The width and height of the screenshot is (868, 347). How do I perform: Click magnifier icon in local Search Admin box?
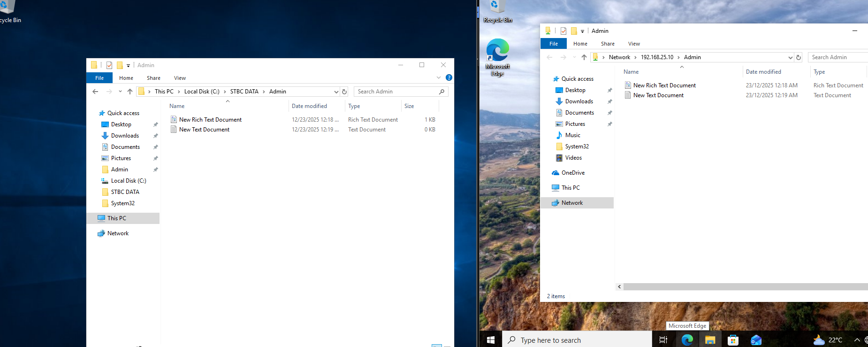click(442, 92)
